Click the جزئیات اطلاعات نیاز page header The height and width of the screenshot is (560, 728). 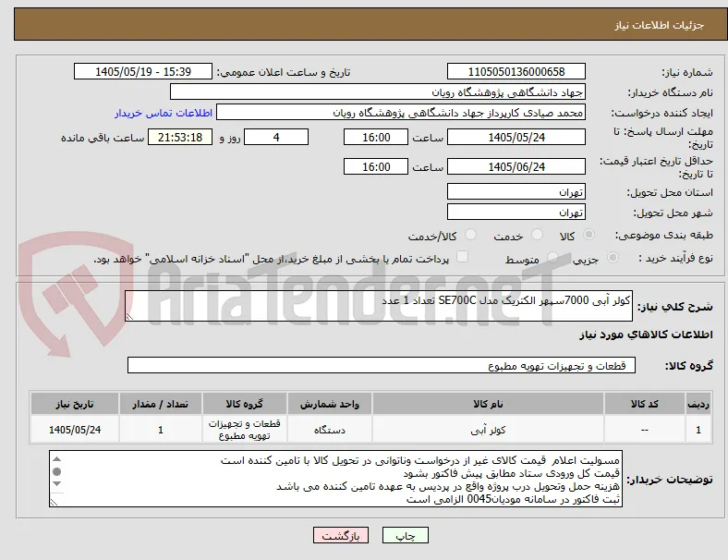(660, 25)
